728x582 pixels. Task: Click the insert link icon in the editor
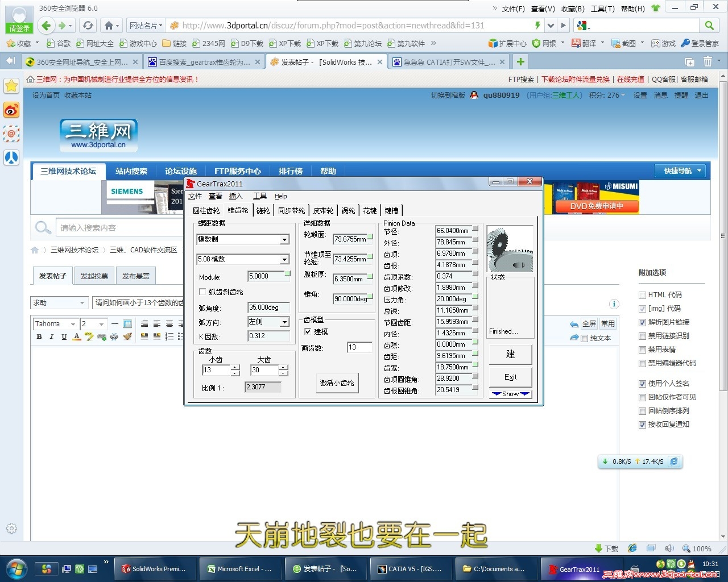[102, 336]
